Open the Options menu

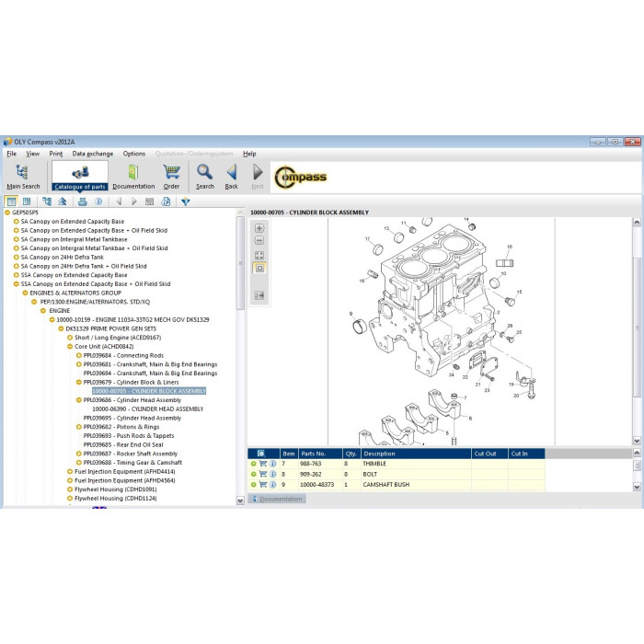tap(134, 154)
